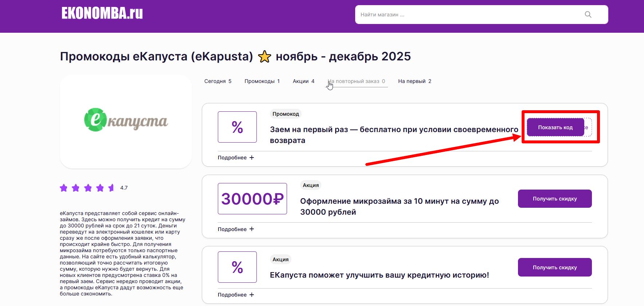Click the 'Промокод' label on the first offer
644x306 pixels.
pyautogui.click(x=286, y=114)
